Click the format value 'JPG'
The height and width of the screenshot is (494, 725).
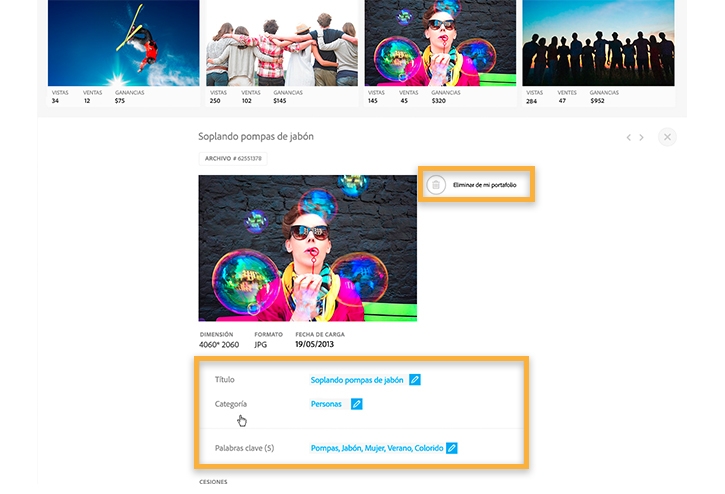[261, 345]
